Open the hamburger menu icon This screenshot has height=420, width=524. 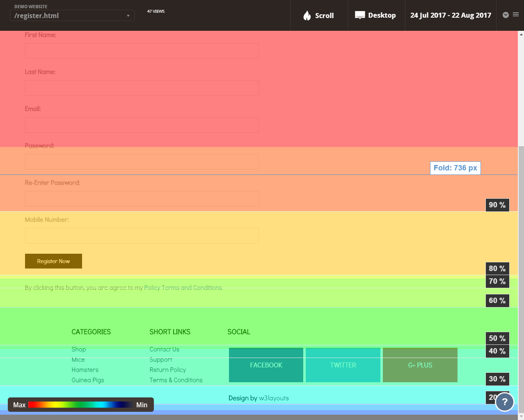coord(516,15)
